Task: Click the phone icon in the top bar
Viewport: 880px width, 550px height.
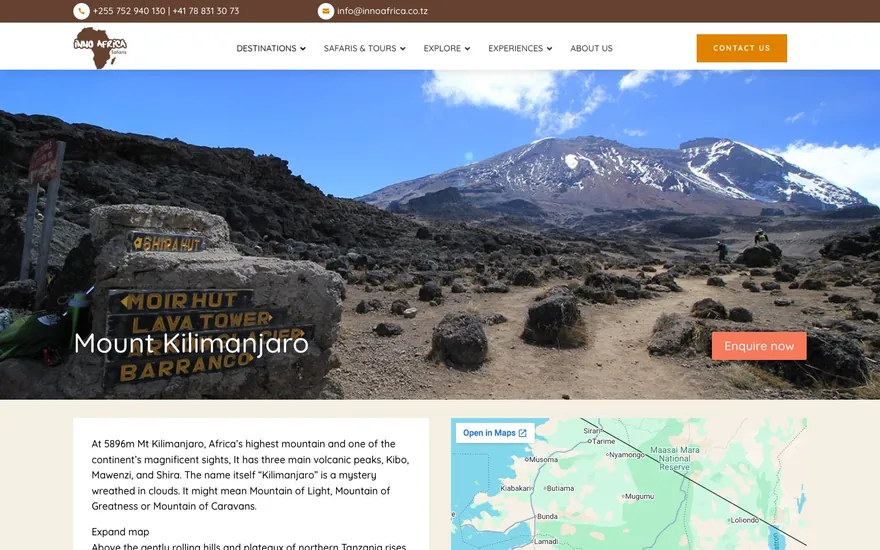Action: tap(81, 11)
